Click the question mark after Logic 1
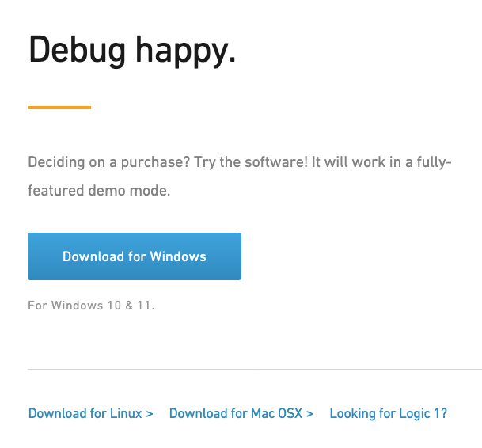This screenshot has width=482, height=448. coord(443,413)
